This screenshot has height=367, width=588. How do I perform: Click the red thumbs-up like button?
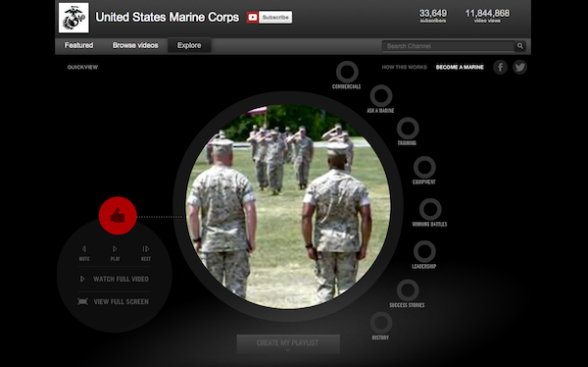pos(118,216)
